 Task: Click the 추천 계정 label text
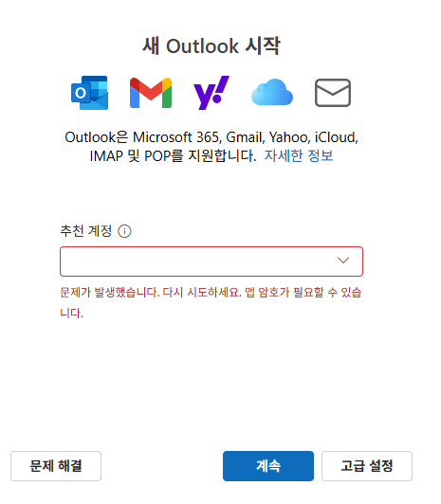pyautogui.click(x=86, y=231)
